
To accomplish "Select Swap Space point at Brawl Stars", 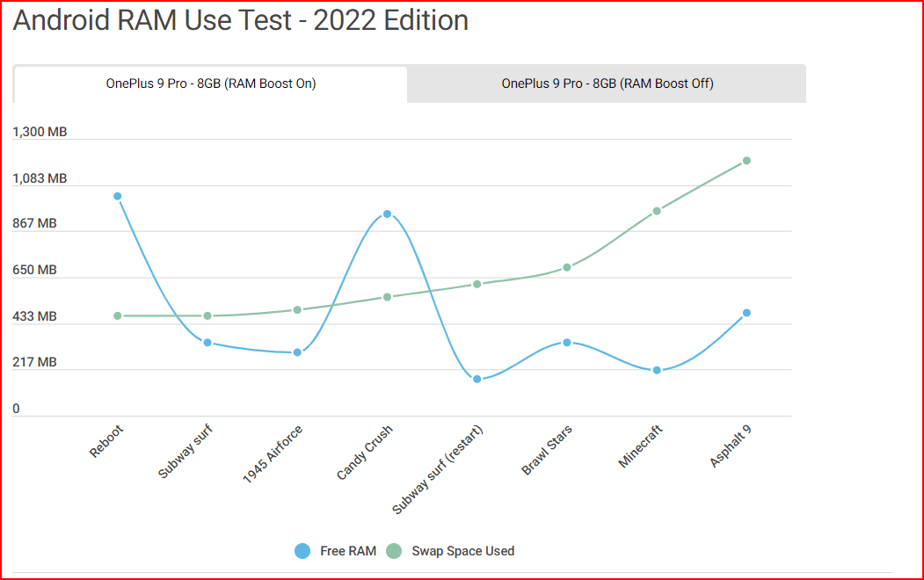I will (567, 267).
